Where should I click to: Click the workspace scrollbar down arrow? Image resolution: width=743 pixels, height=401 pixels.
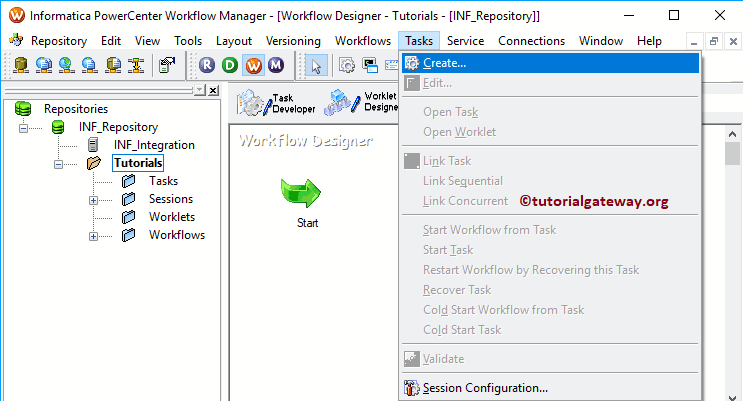point(733,398)
